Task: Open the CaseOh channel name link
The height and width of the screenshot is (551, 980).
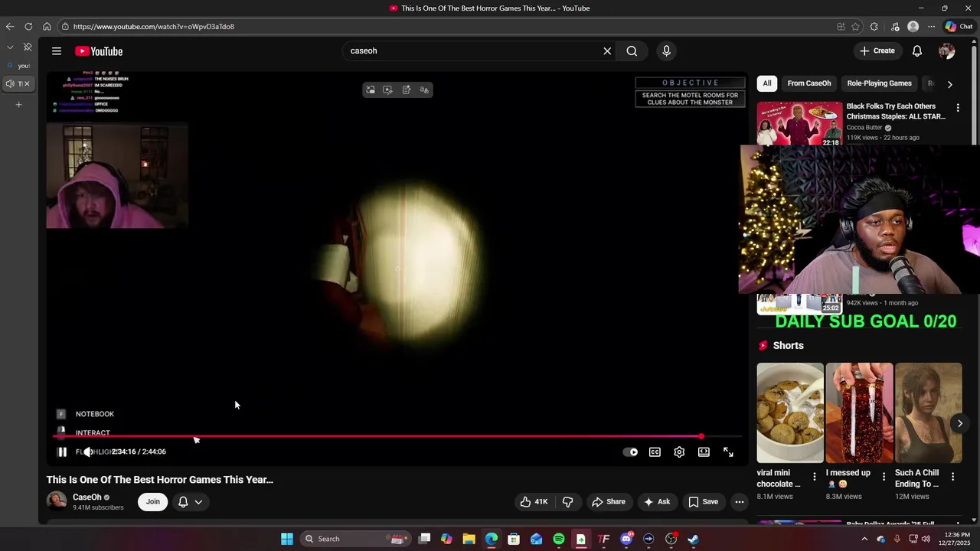Action: click(x=87, y=497)
